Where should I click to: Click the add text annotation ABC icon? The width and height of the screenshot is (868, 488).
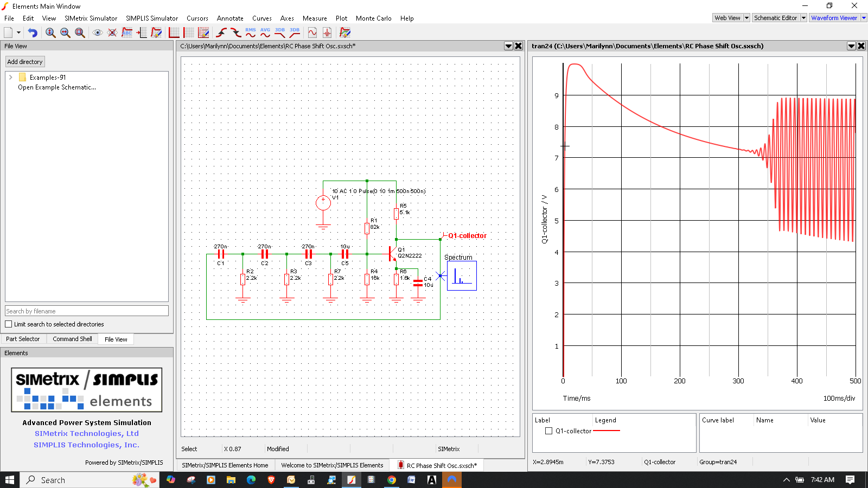[127, 33]
